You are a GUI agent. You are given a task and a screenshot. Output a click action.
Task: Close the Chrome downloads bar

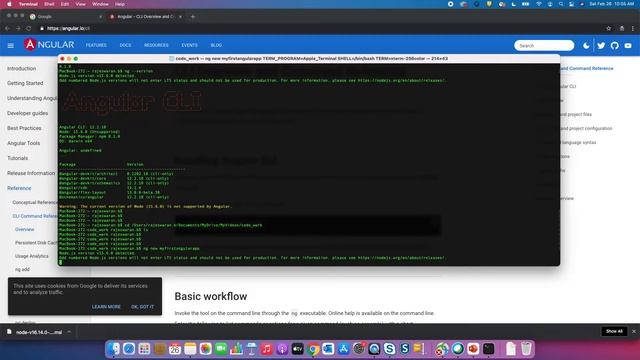pos(633,331)
